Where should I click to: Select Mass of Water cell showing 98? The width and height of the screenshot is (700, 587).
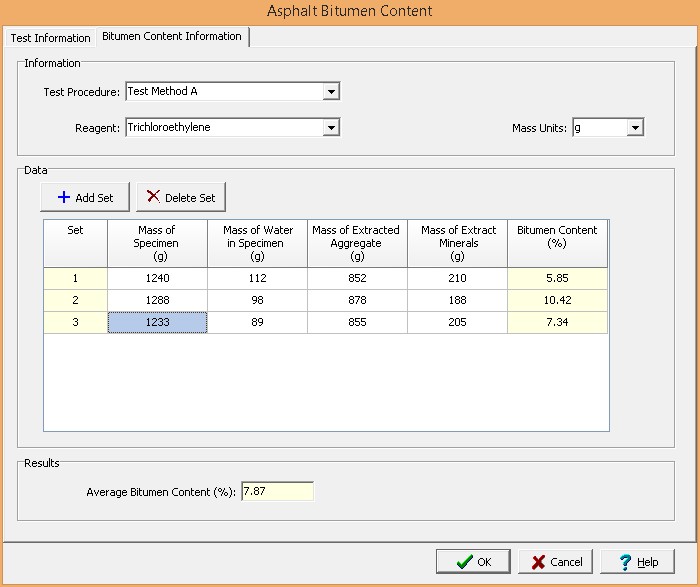pyautogui.click(x=258, y=300)
